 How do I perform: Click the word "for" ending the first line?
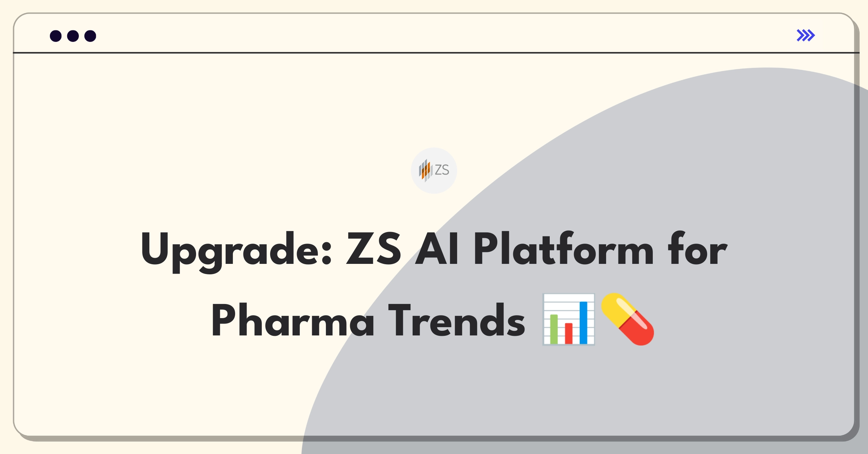(x=698, y=248)
